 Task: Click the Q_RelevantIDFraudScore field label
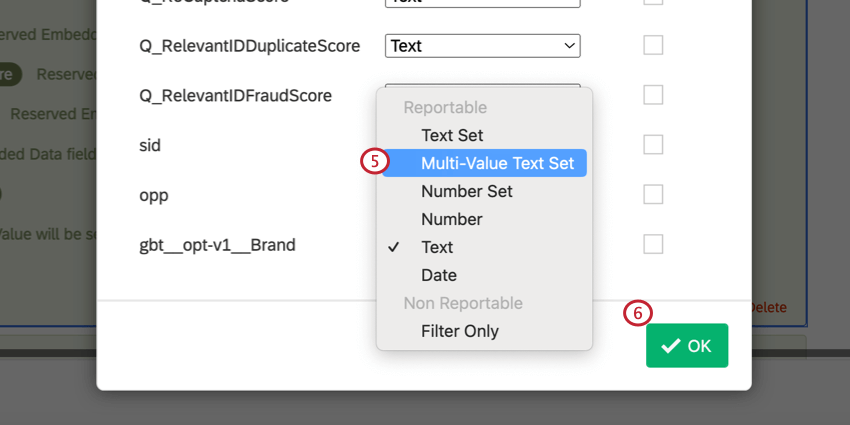point(235,95)
